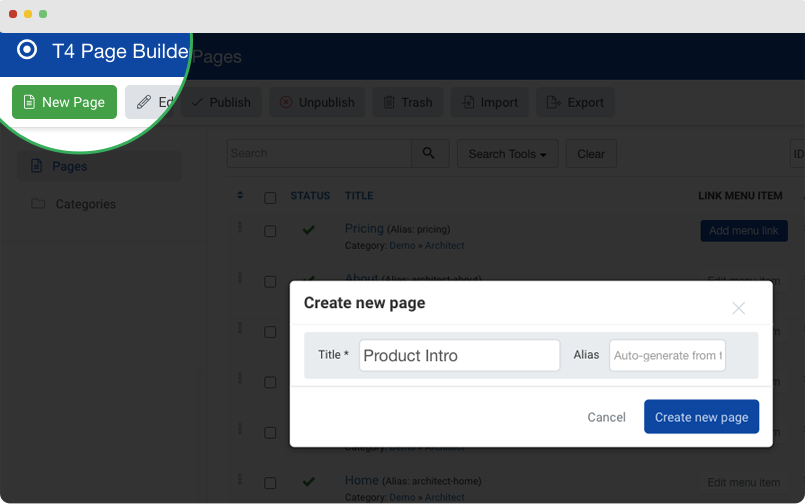Open Pages in the sidebar
The image size is (805, 504).
coord(100,166)
